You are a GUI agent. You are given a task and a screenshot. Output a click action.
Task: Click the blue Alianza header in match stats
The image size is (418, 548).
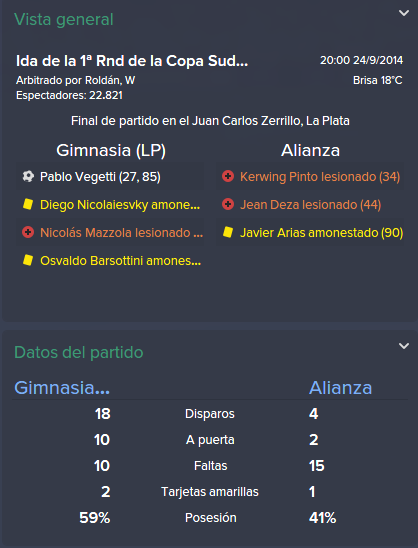(340, 388)
